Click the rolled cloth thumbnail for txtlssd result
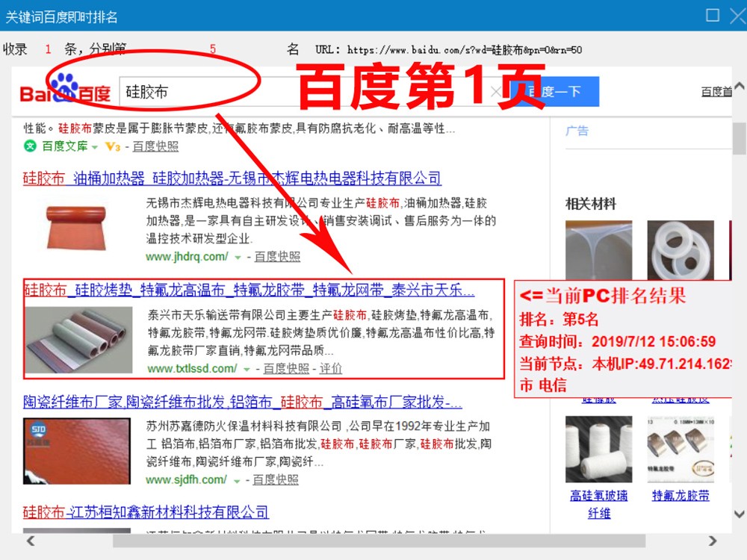The image size is (747, 560). click(x=78, y=340)
